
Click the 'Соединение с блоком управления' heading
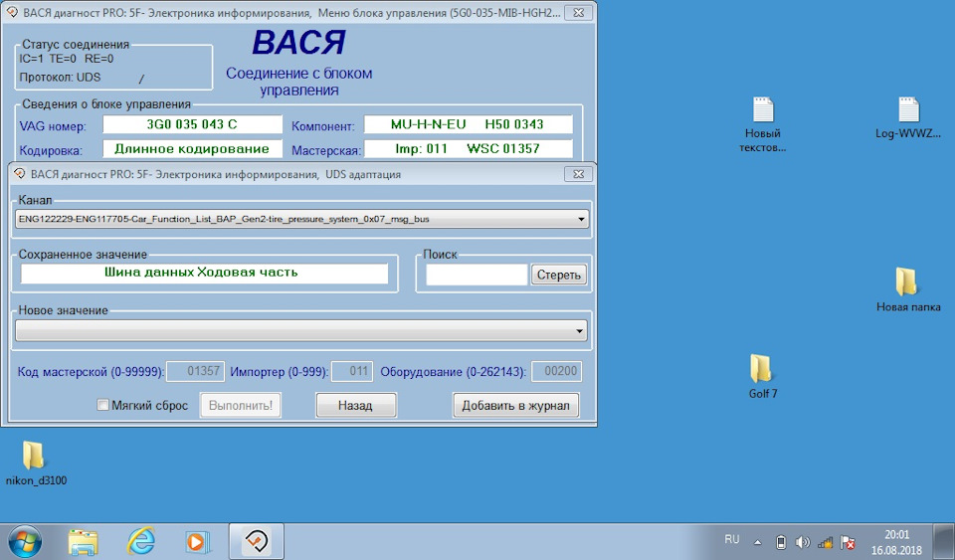pos(299,82)
